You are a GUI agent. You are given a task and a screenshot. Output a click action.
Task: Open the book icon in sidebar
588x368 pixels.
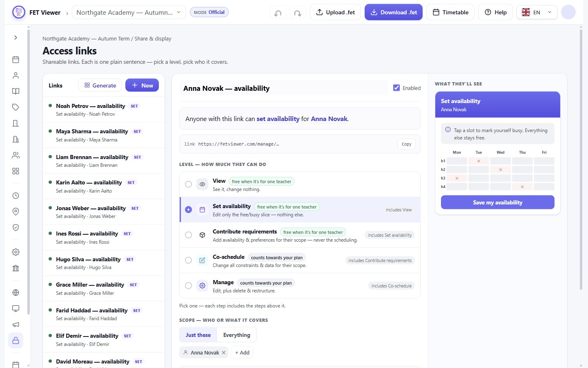coord(16,92)
